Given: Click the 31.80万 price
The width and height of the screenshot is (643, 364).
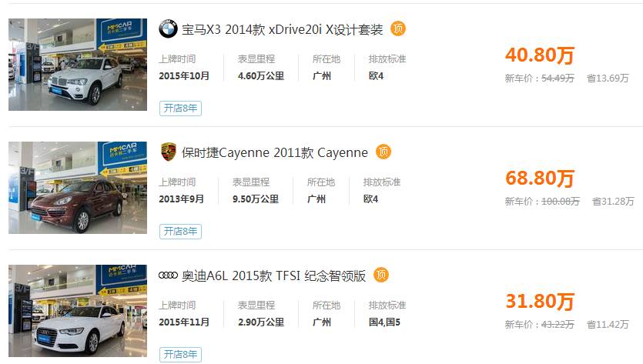Looking at the screenshot, I should (x=540, y=301).
